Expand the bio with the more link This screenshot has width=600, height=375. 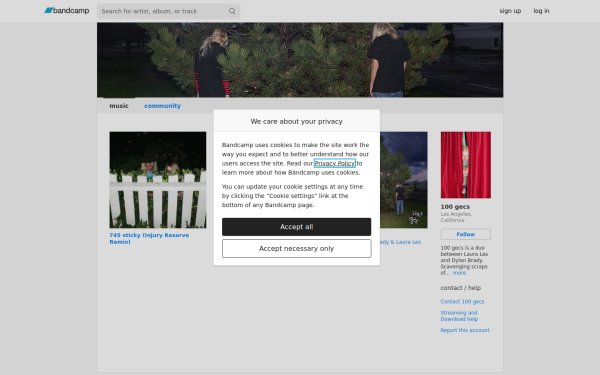(459, 273)
